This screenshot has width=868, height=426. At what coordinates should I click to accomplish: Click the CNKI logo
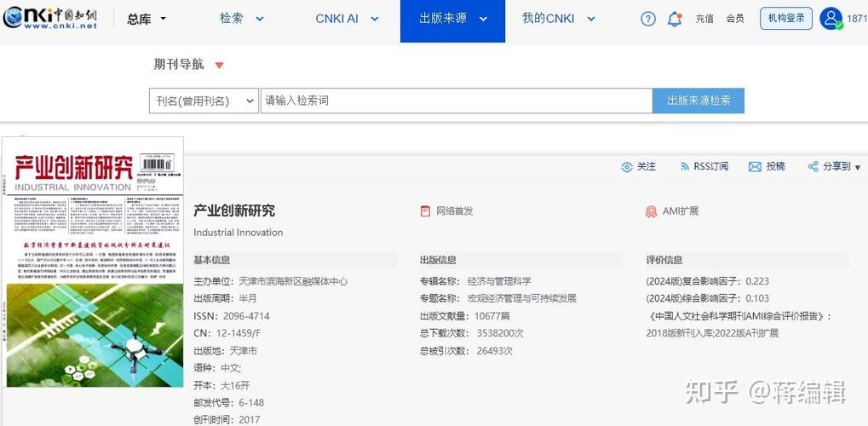[x=49, y=18]
